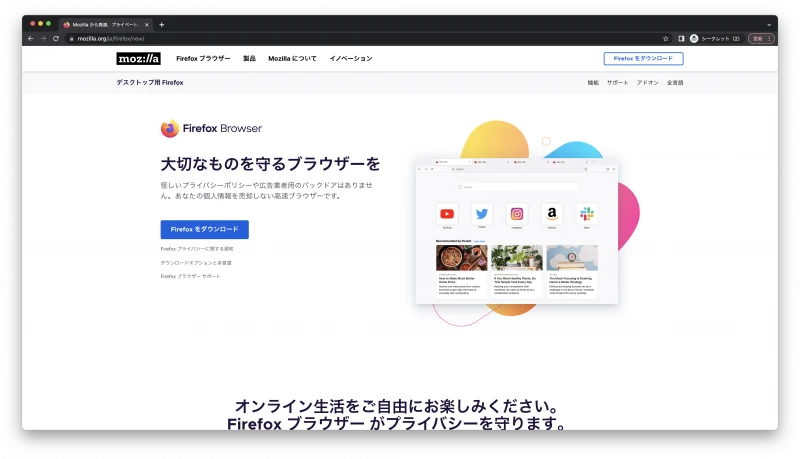Click the outlined Firefox をダウンロード header button
This screenshot has height=459, width=800.
pyautogui.click(x=643, y=59)
